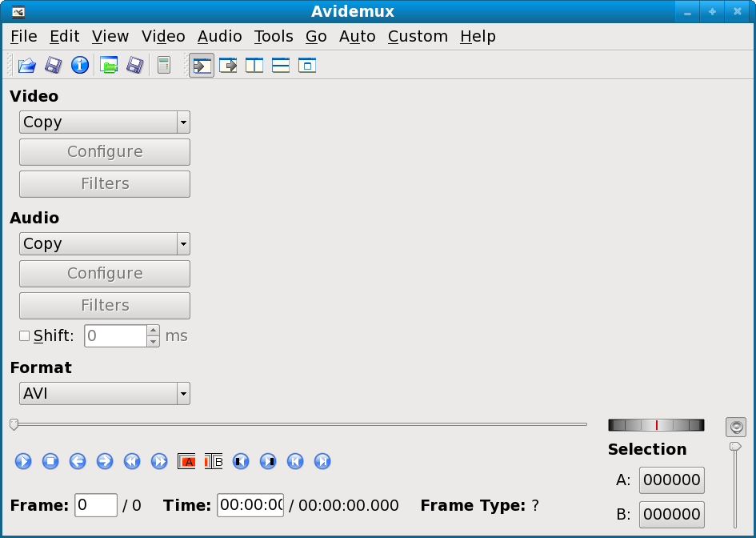Click the green folder icon in toolbar

tap(109, 66)
